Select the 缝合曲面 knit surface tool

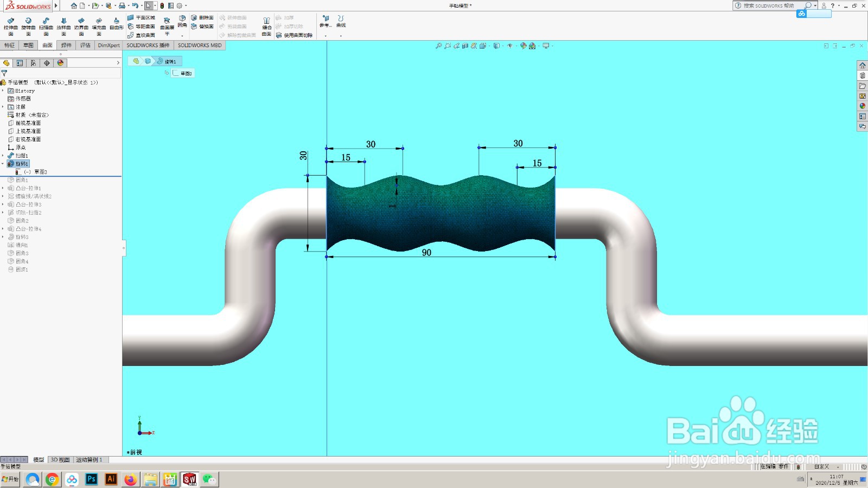coord(266,27)
